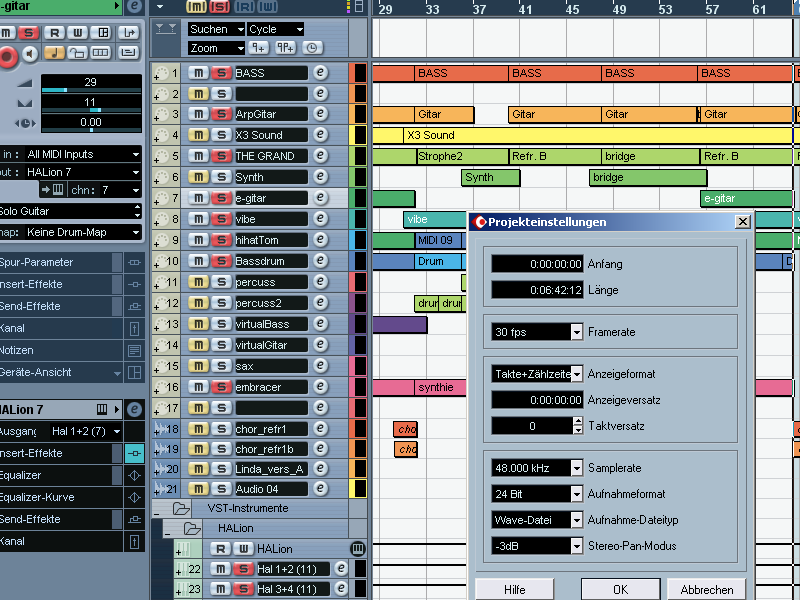This screenshot has width=800, height=600.
Task: Click the record enable button in inspector
Action: pos(8,56)
